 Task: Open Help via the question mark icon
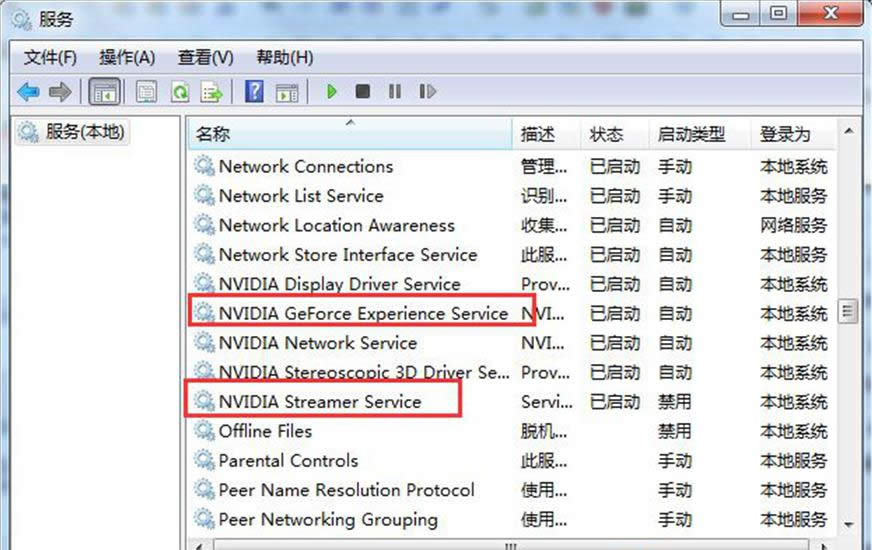click(255, 92)
